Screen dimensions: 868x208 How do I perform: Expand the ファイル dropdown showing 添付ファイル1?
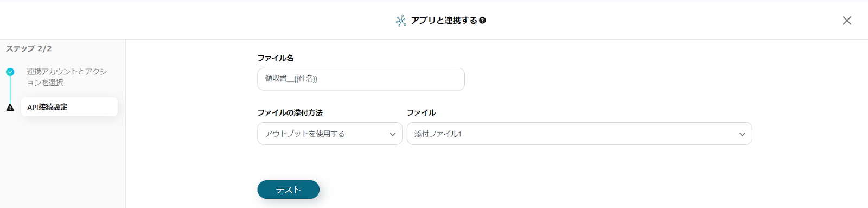(x=579, y=134)
